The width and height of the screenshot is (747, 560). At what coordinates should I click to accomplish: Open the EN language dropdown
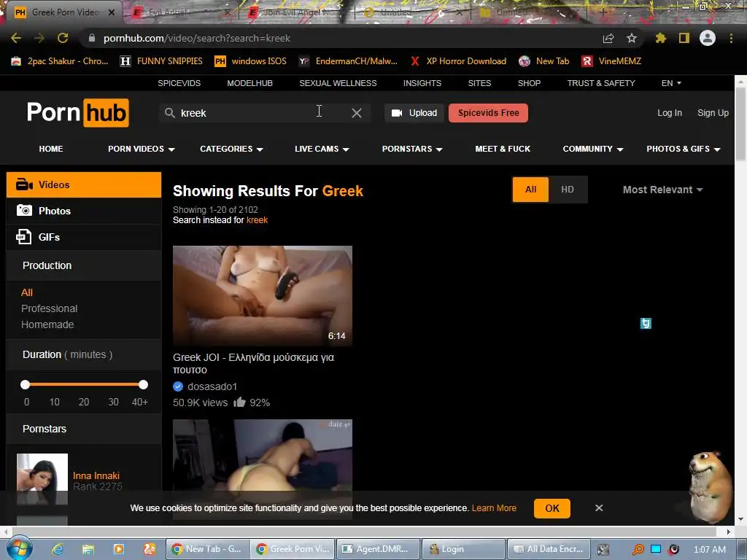pos(671,83)
